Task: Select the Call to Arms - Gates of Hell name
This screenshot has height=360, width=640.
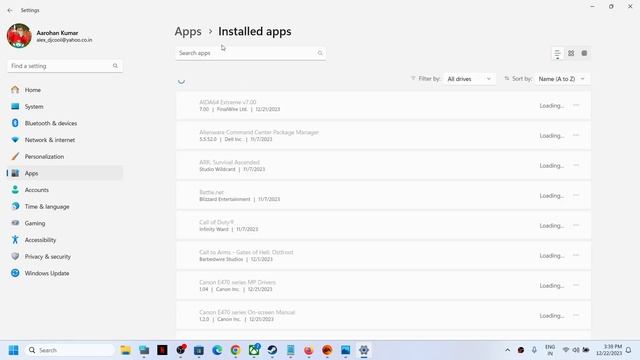Action: [x=246, y=252]
